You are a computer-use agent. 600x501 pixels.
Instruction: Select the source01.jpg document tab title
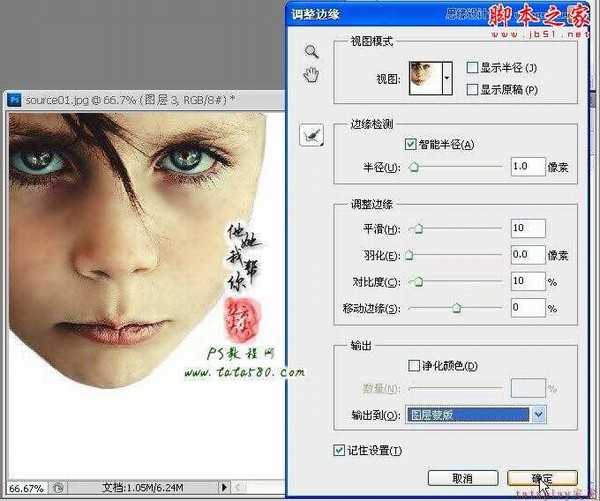(130, 100)
